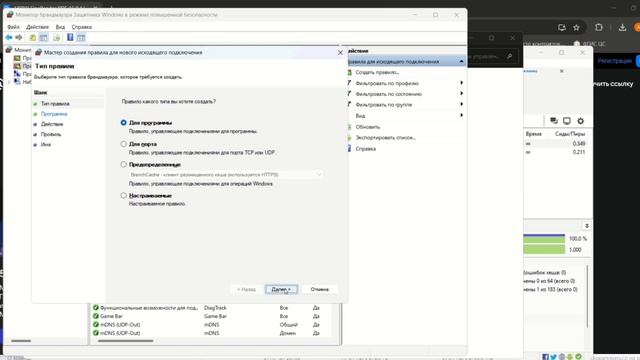Toggle the console tree pane toolbar icon

pyautogui.click(x=44, y=38)
